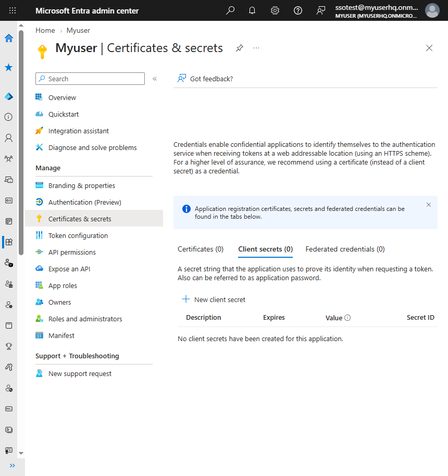
Task: Close the Certificates & secrets blade
Action: [429, 48]
